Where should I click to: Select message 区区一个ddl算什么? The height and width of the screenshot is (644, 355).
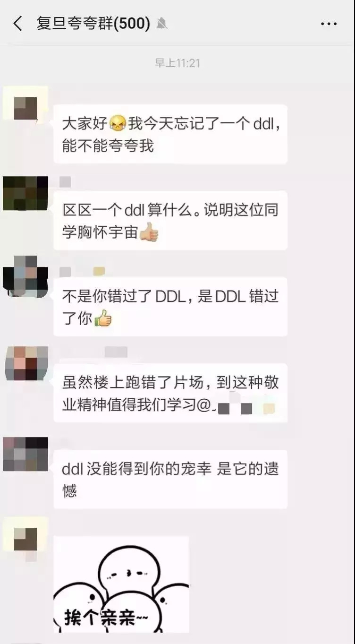[x=170, y=221]
